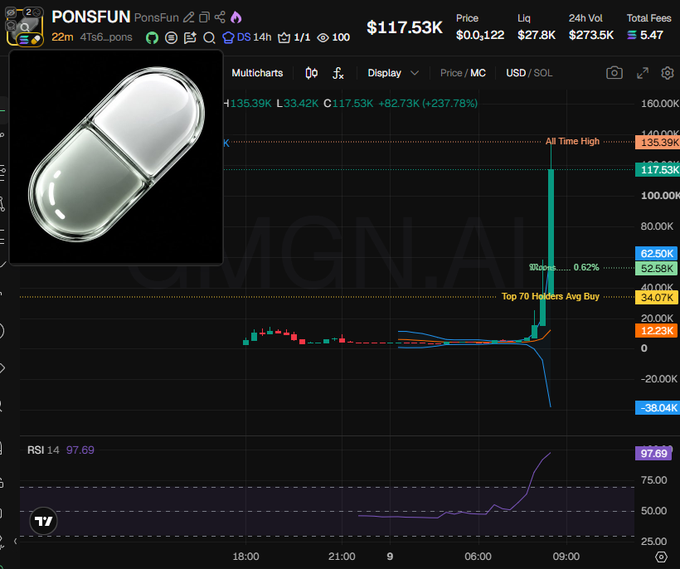Screen dimensions: 680x569
Task: Expand the chart to fullscreen
Action: coord(642,73)
